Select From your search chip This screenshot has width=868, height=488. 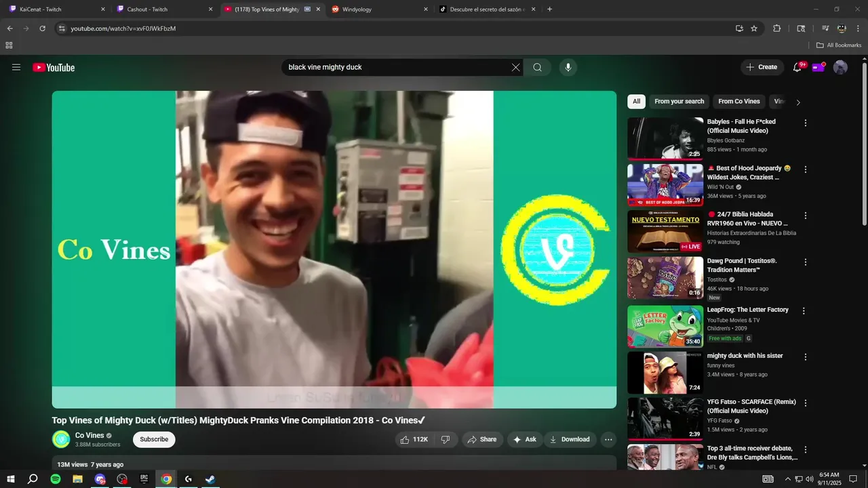(x=679, y=102)
